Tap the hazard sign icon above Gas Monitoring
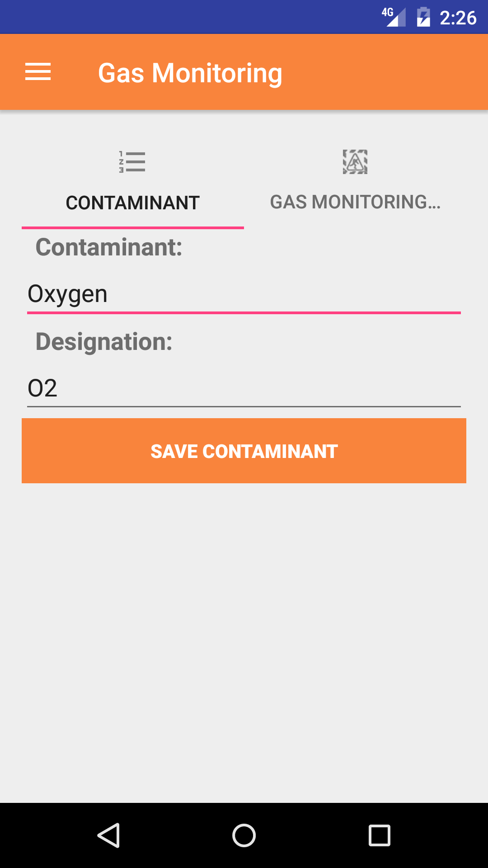The width and height of the screenshot is (488, 868). point(355,162)
